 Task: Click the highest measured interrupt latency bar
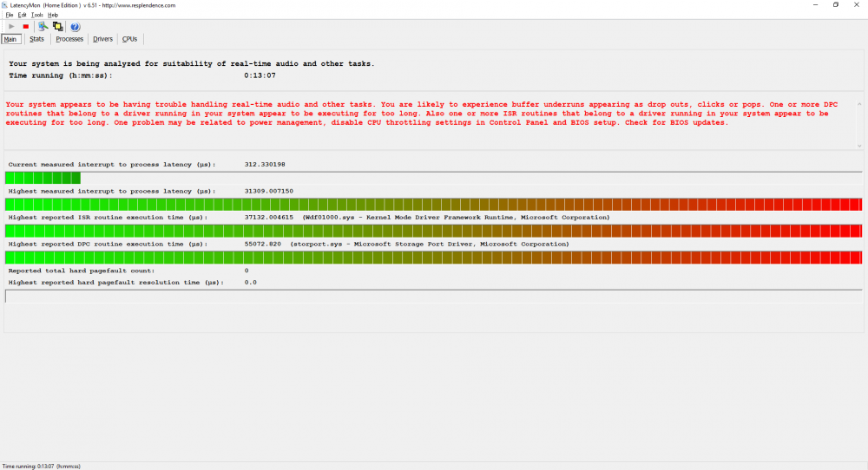(433, 205)
